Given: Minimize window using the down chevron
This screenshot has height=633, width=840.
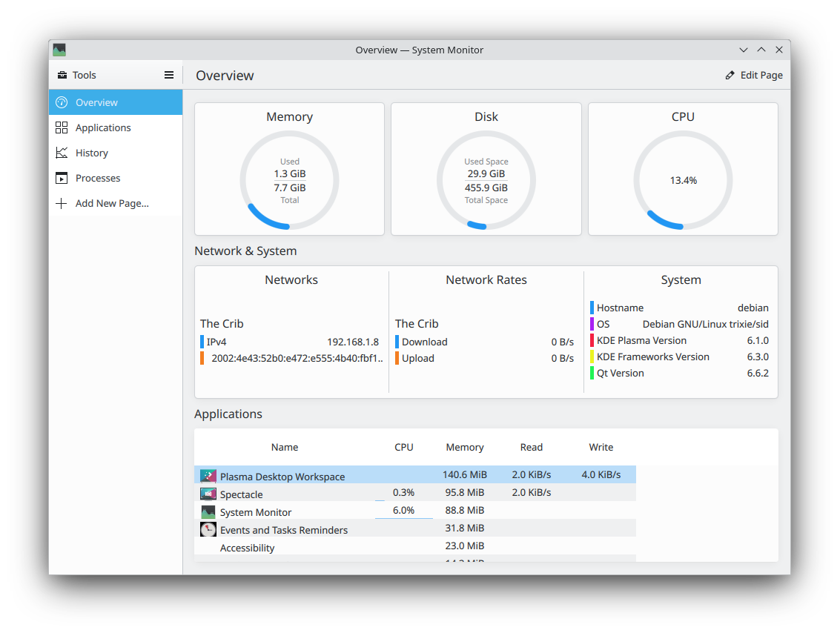Looking at the screenshot, I should pyautogui.click(x=744, y=50).
